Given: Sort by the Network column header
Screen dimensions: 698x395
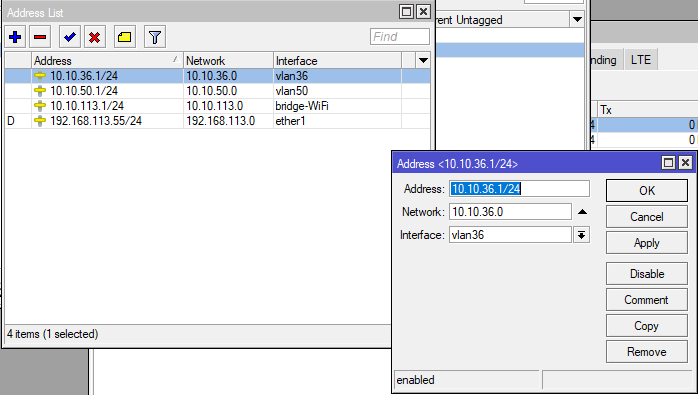Looking at the screenshot, I should tap(228, 61).
